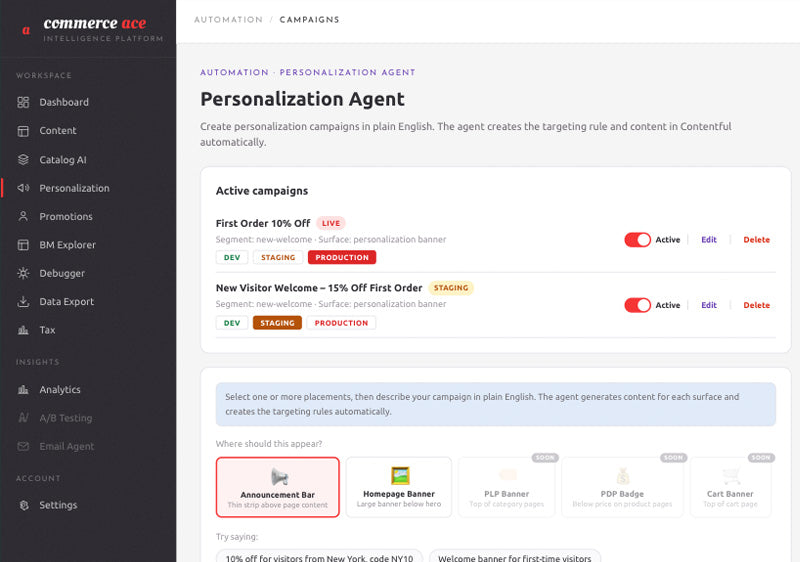Click the Debugger bug icon
Screen dimensions: 800x562
coord(23,273)
